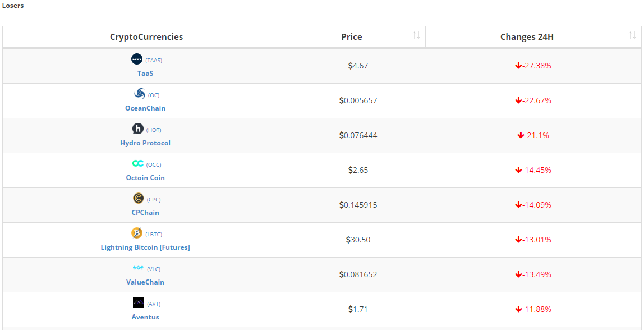Open the OceanChain name link
Screen dimensions: 644x330
coord(145,108)
